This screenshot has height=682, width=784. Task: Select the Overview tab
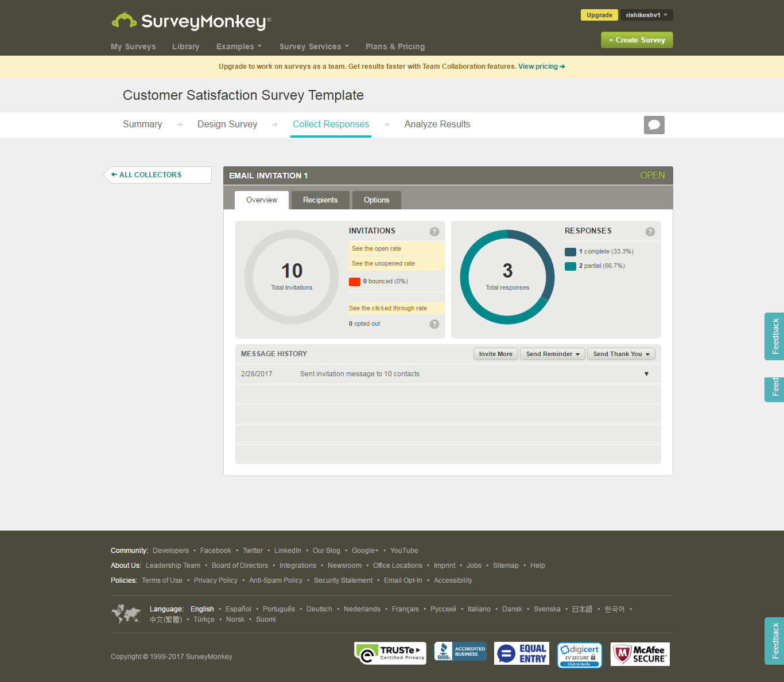click(x=262, y=200)
